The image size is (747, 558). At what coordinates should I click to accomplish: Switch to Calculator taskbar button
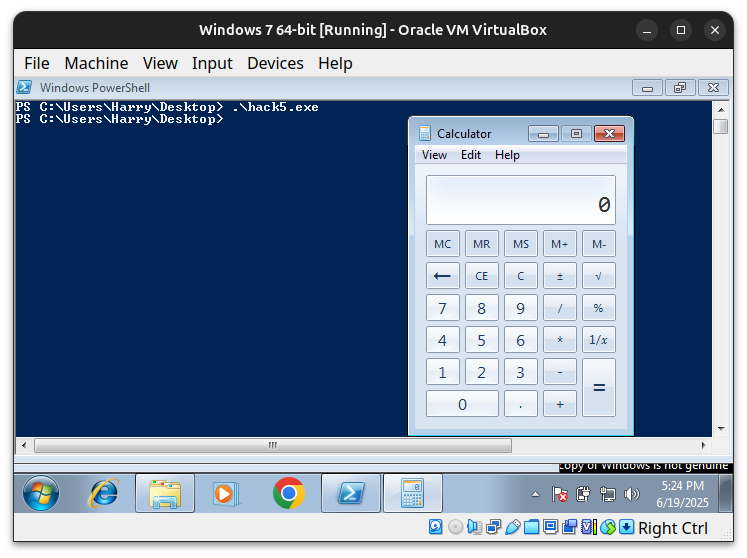pos(413,493)
